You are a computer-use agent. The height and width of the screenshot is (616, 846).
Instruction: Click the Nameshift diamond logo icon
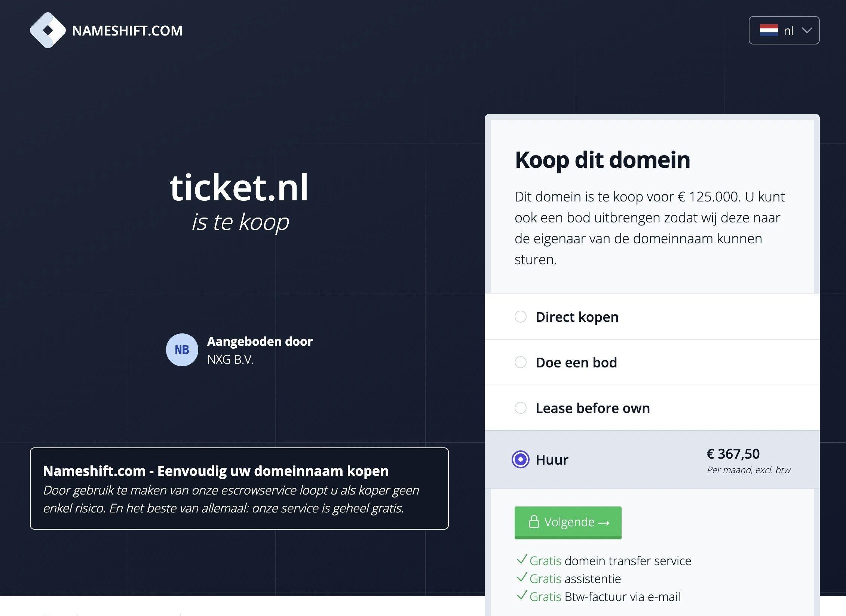point(47,30)
